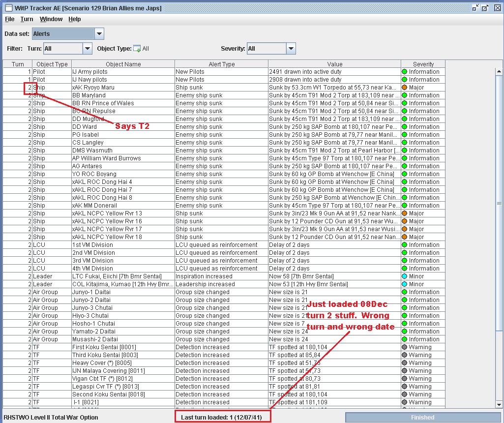Click the iconify internal window button
The image size is (504, 423).
[x=475, y=8]
